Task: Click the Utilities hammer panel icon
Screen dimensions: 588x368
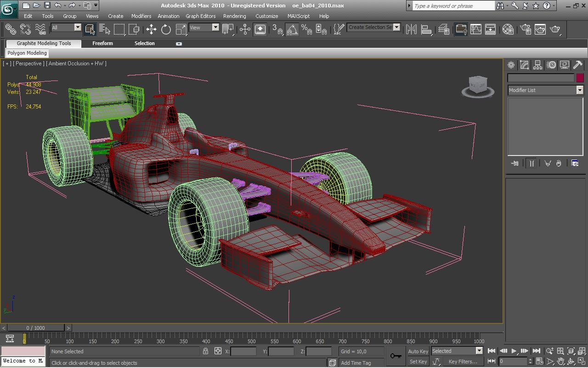Action: [578, 65]
